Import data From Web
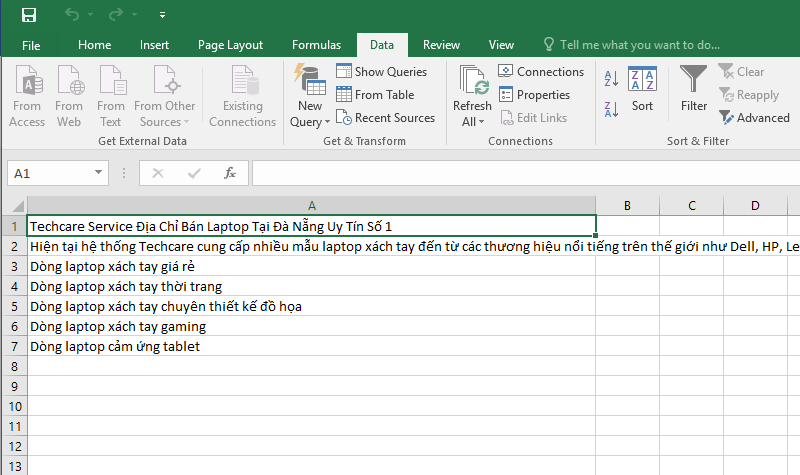Screen dimensions: 800x475 point(69,96)
